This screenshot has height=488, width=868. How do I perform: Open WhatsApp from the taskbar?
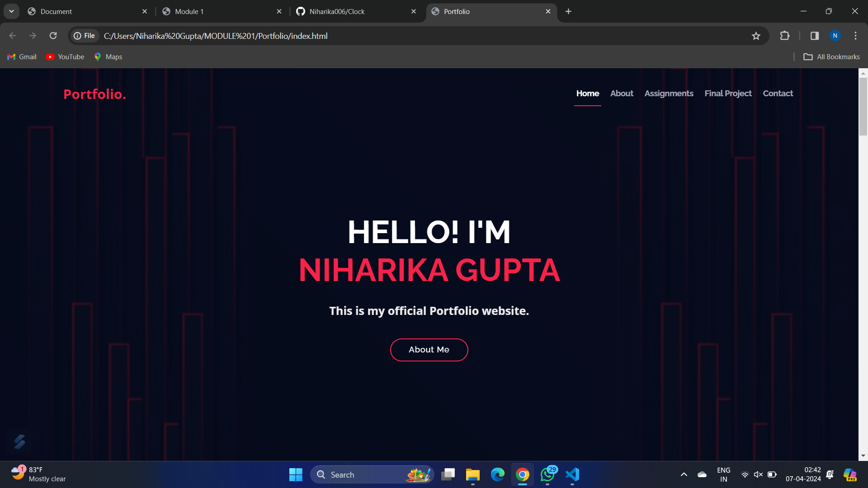[547, 474]
